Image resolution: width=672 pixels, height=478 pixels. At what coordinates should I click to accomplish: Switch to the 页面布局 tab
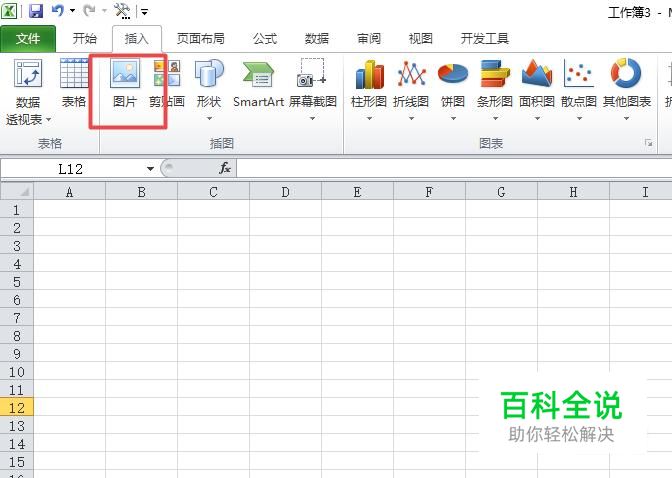coord(201,39)
